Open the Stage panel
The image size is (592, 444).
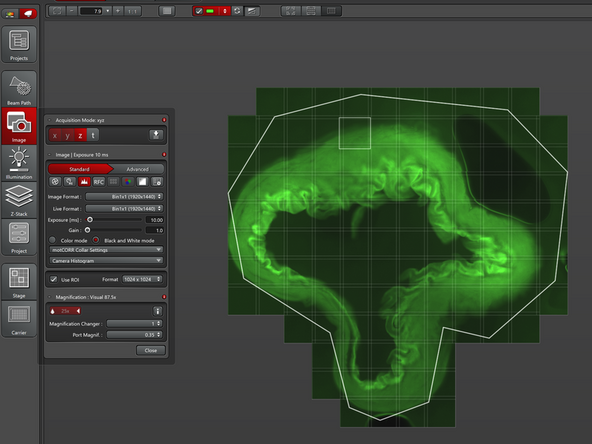19,281
